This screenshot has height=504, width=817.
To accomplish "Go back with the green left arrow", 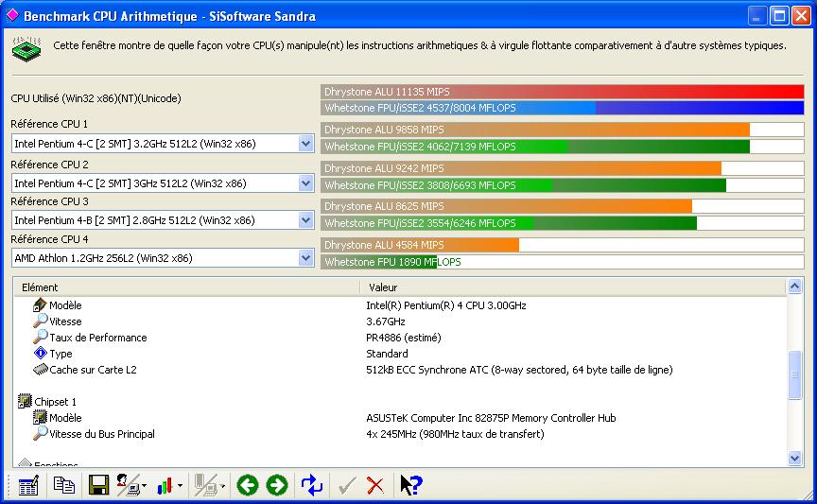I will point(248,485).
